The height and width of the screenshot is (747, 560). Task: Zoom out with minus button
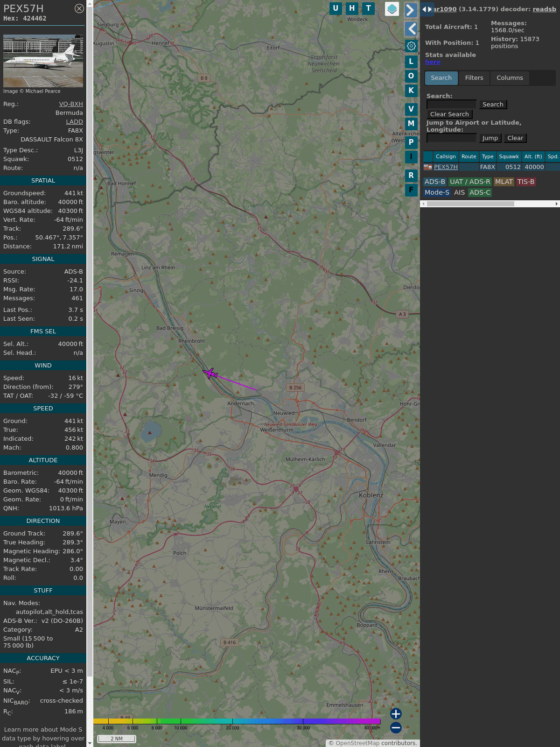pos(396,727)
